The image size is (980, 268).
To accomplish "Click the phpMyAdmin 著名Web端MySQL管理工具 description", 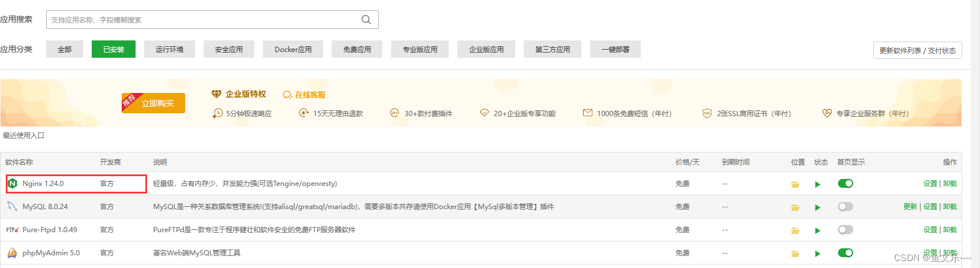I will tap(197, 253).
